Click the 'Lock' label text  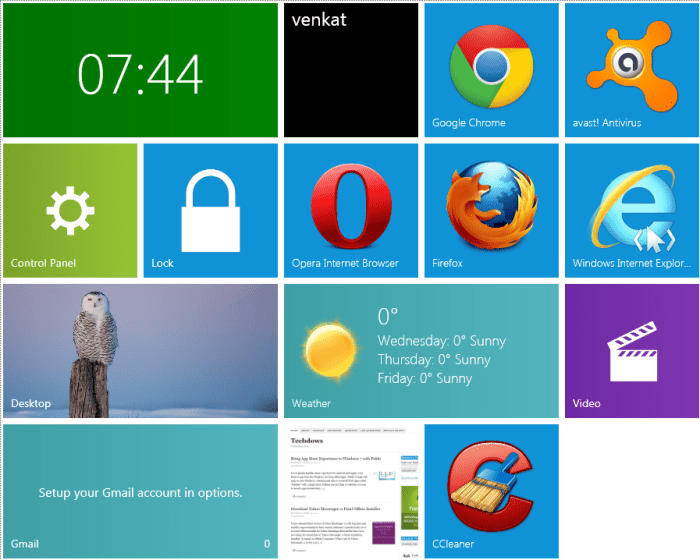162,263
